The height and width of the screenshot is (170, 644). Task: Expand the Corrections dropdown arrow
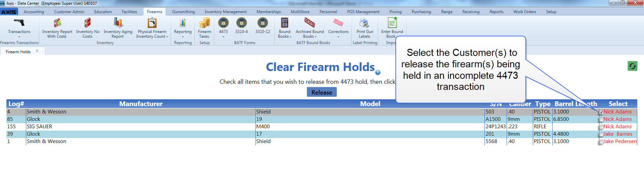pyautogui.click(x=338, y=37)
